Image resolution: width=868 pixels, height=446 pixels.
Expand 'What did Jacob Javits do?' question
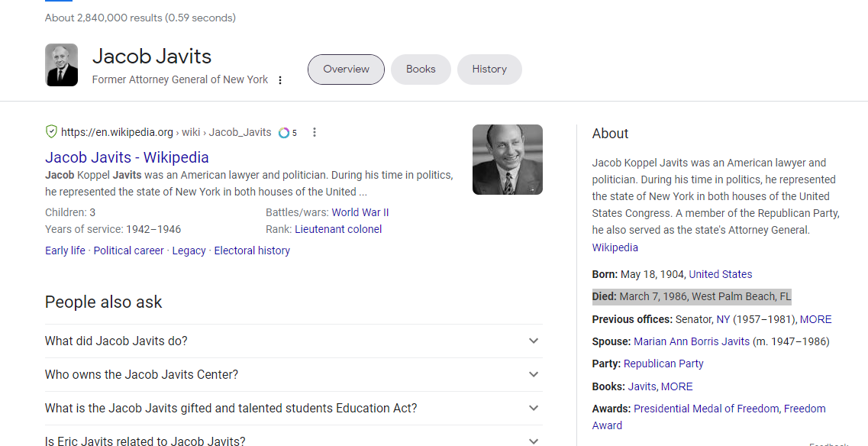[293, 341]
